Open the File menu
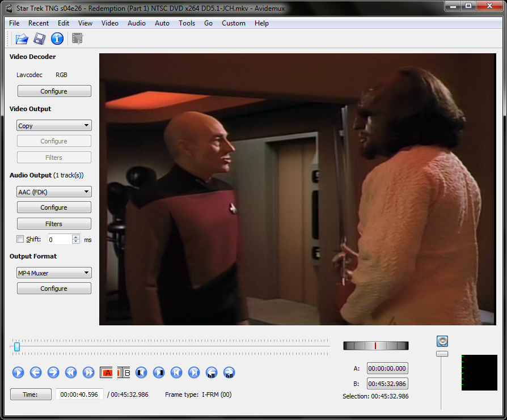 [x=14, y=23]
